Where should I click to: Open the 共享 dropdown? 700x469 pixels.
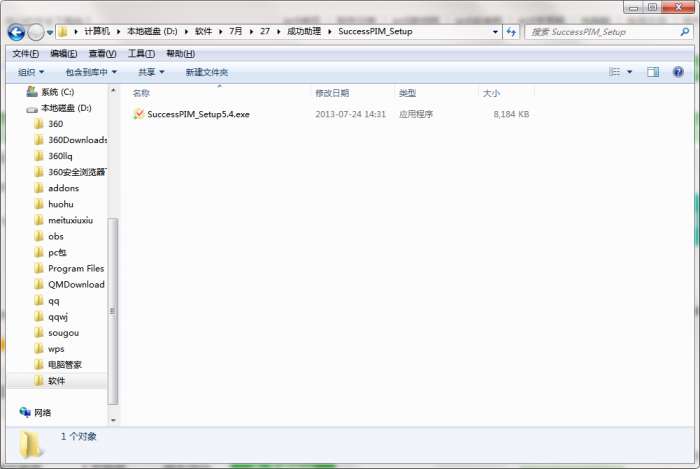(x=151, y=72)
